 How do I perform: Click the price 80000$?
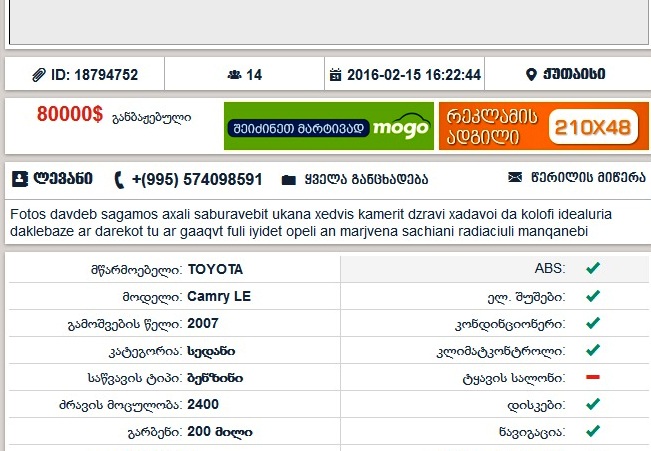[x=70, y=114]
